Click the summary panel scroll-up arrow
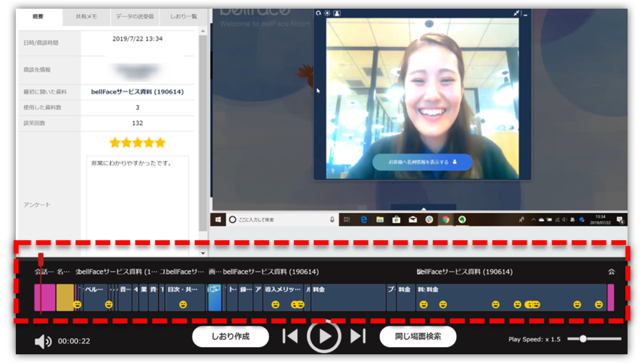Screen dimensions: 644x363 pyautogui.click(x=203, y=31)
